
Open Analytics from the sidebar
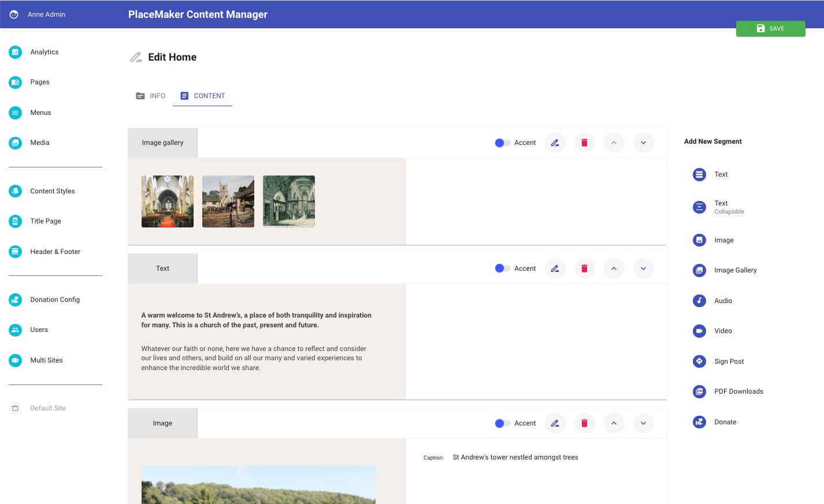[44, 52]
